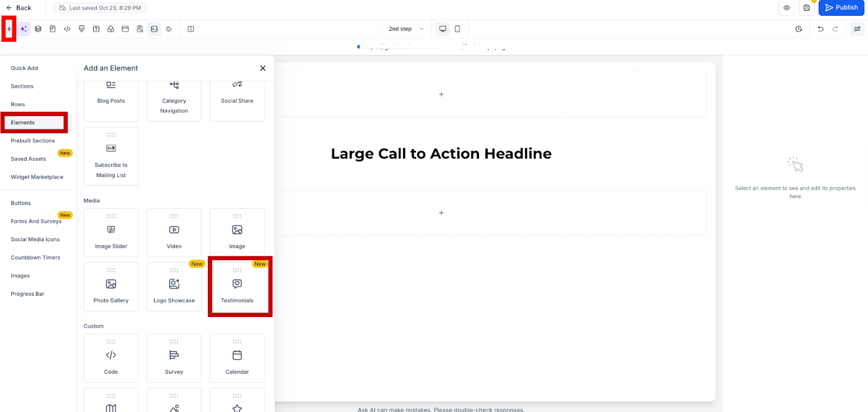Select the Social Share element card

point(237,100)
